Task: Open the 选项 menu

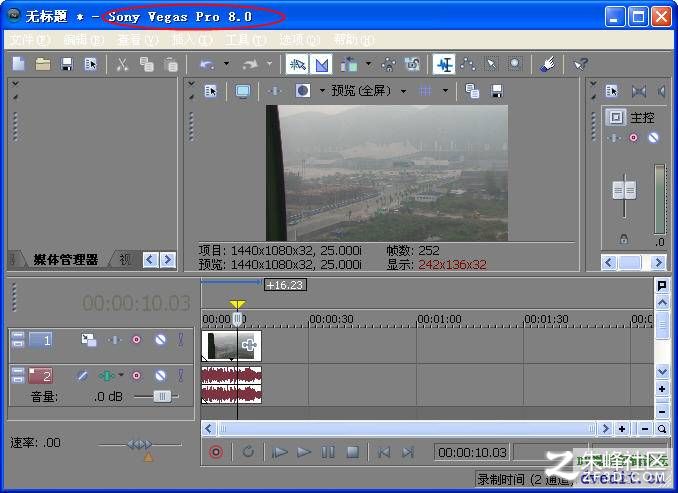Action: pyautogui.click(x=299, y=40)
